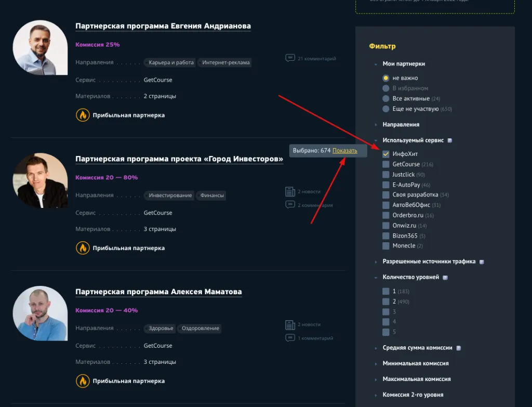Enable the Justclick checkbox
Image resolution: width=532 pixels, height=407 pixels.
click(x=385, y=175)
